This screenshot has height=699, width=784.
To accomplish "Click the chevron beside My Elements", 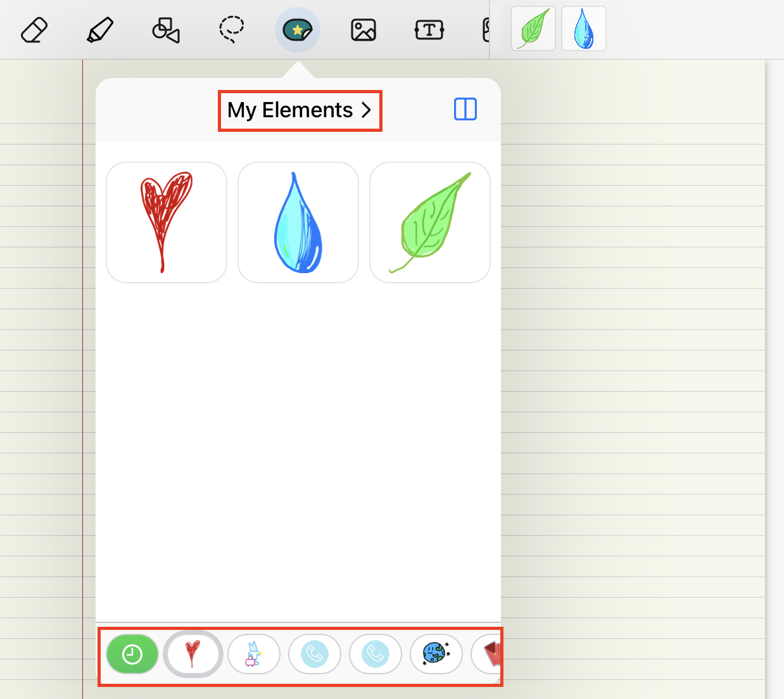I will [366, 110].
